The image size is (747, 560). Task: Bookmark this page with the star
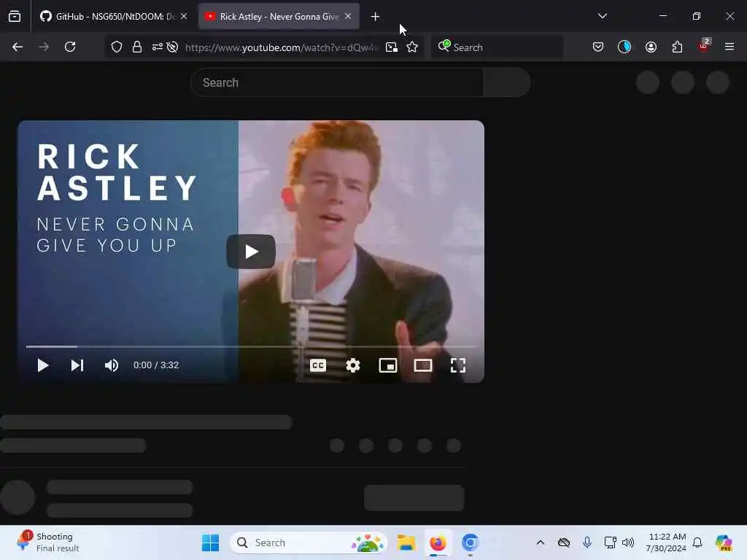pos(412,47)
